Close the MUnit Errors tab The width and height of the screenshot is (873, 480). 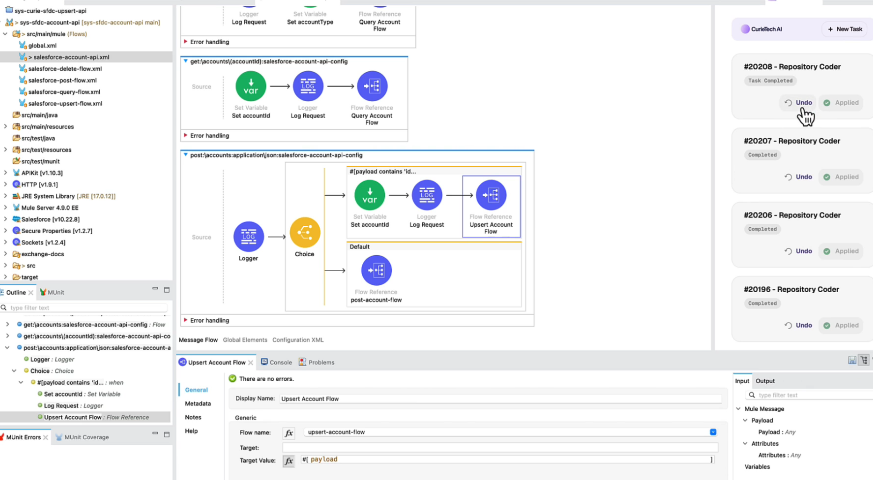click(46, 438)
